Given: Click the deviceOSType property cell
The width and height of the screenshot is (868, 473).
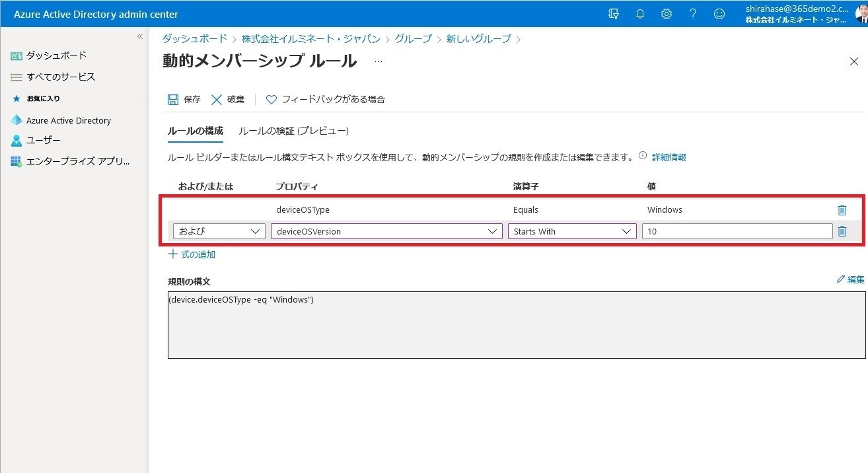Looking at the screenshot, I should [x=303, y=210].
